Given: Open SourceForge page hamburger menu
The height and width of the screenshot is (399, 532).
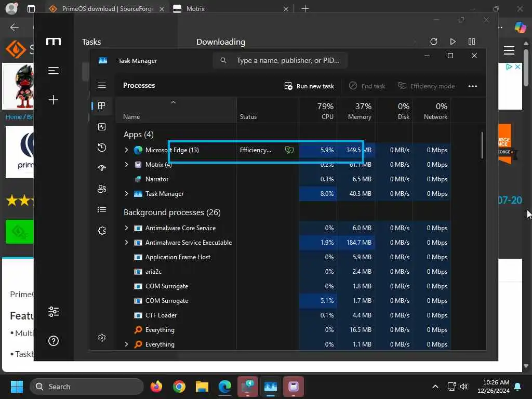Looking at the screenshot, I should coord(509,50).
